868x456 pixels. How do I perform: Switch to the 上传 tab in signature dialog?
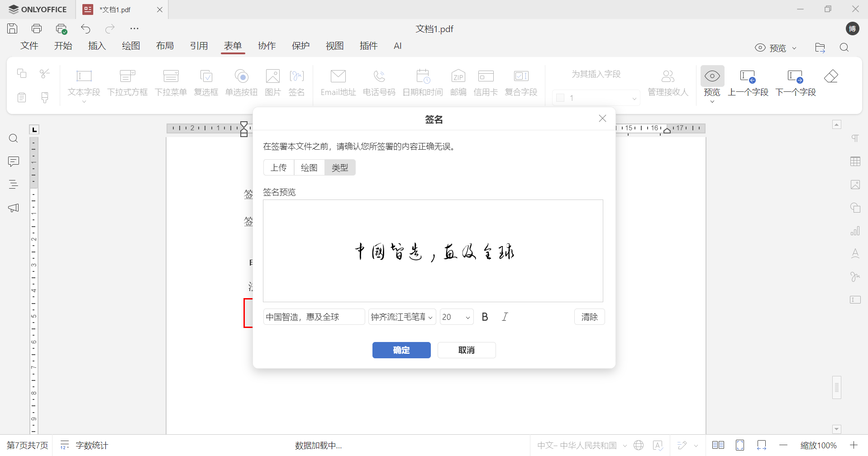(x=278, y=167)
